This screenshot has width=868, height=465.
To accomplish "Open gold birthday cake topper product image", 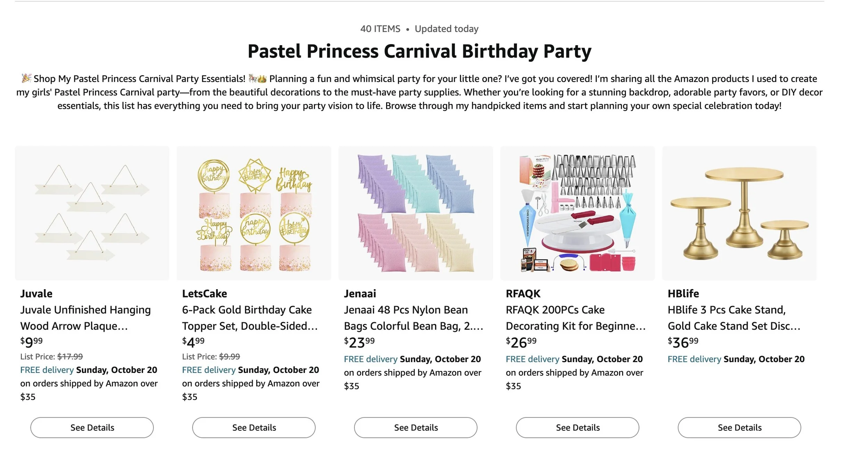I will click(254, 213).
